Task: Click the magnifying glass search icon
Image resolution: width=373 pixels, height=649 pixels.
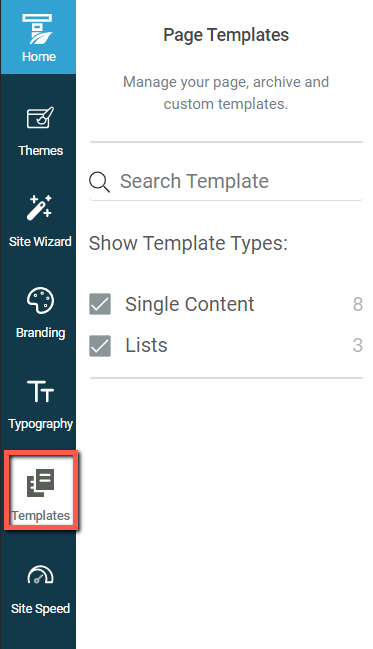Action: (x=99, y=182)
